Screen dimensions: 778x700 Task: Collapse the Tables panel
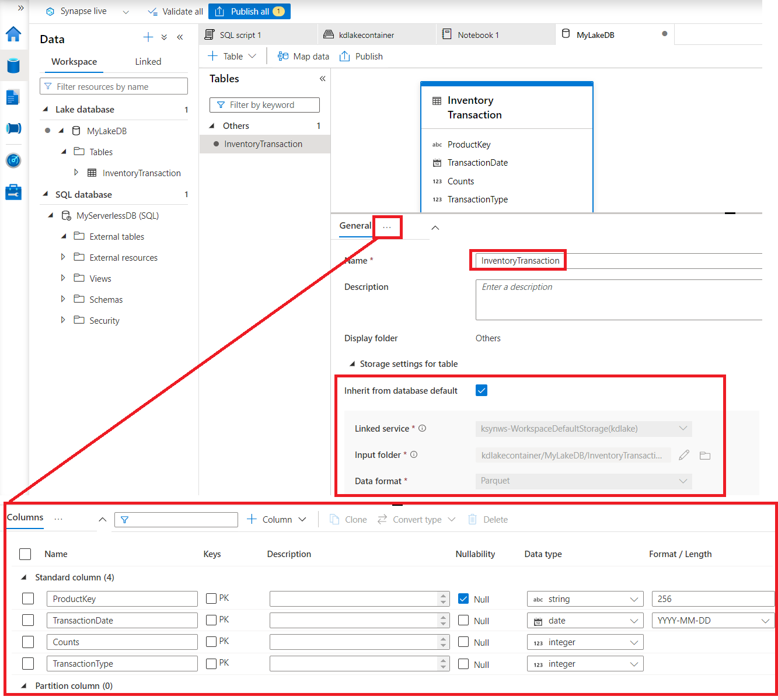[322, 79]
